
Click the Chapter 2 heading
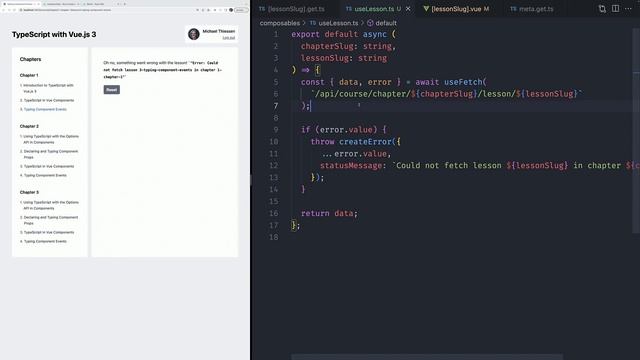[x=29, y=126]
